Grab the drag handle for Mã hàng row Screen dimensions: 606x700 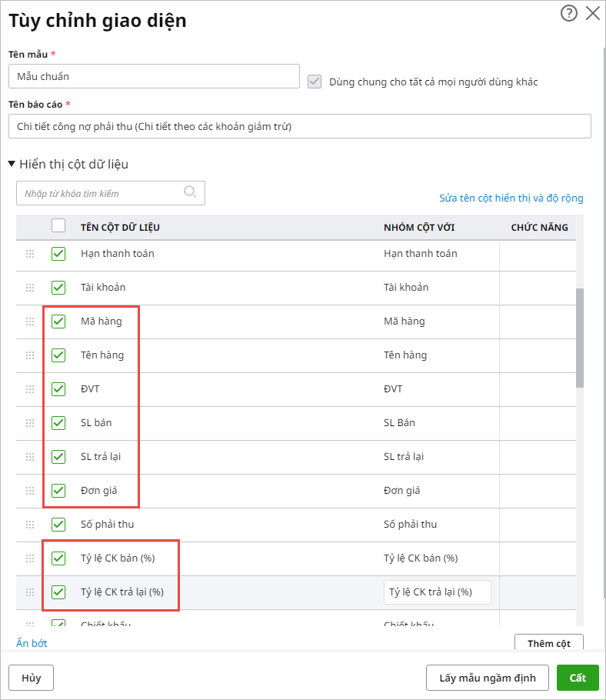(31, 322)
